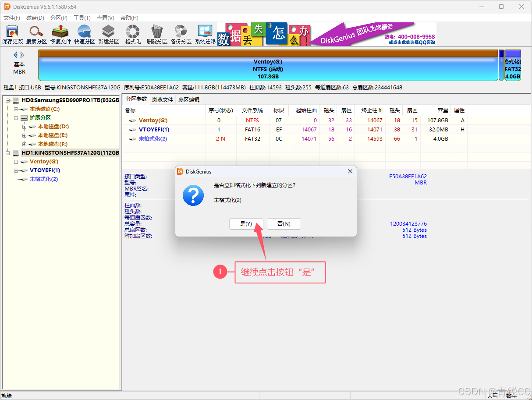Click the 120034123776 total capacity value
The width and height of the screenshot is (532, 400).
point(408,224)
